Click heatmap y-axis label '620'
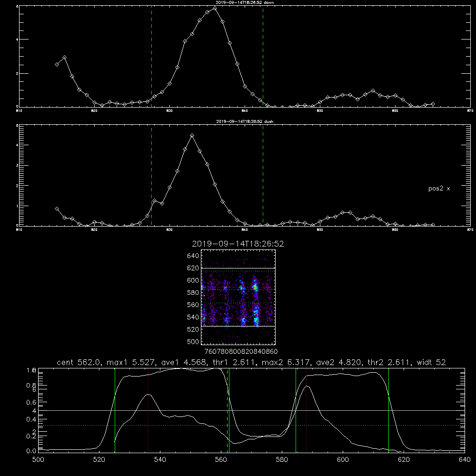Screen dimensions: 476x476 [193, 268]
